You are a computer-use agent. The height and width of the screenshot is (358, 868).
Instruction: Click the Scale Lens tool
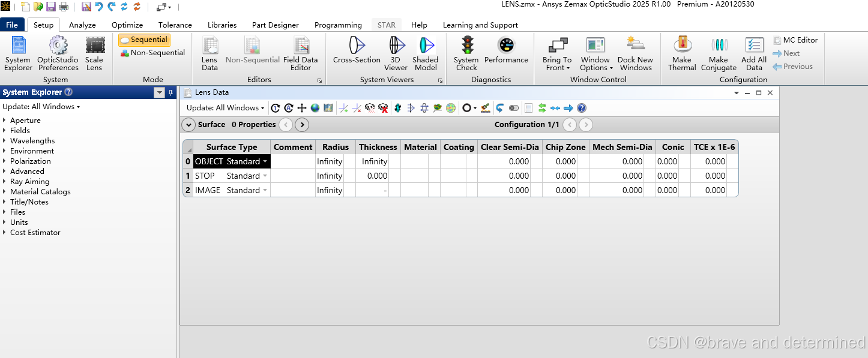click(x=94, y=54)
